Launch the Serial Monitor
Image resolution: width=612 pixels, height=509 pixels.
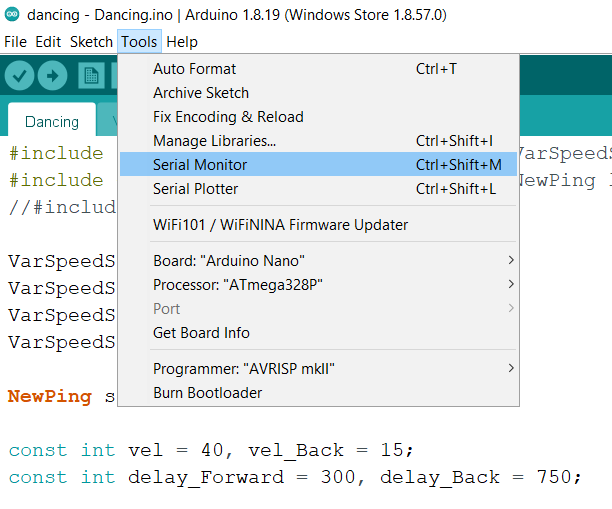click(x=318, y=164)
